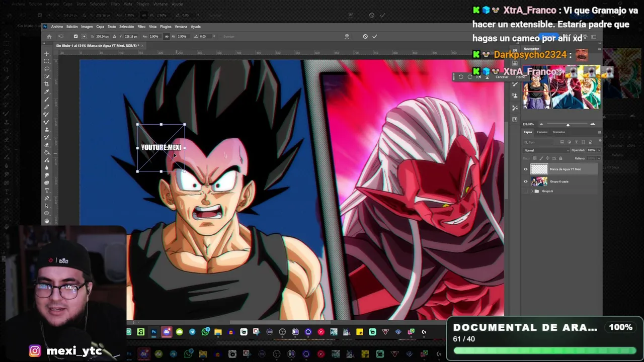Click the Y position field
The image size is (644, 362).
tap(131, 36)
